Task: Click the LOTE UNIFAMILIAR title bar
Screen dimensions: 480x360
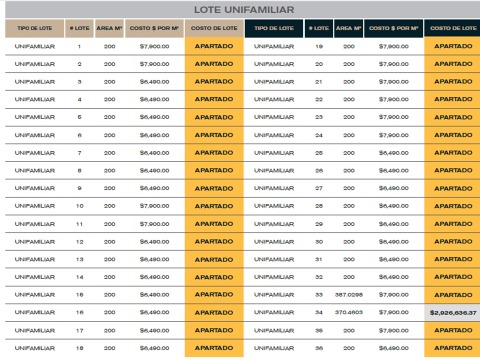Action: [243, 10]
